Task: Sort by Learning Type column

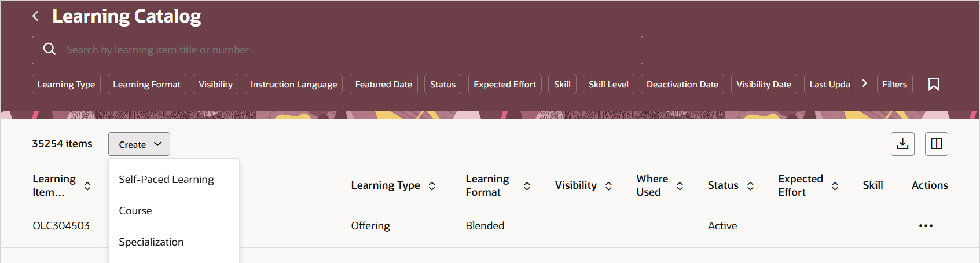Action: (432, 186)
